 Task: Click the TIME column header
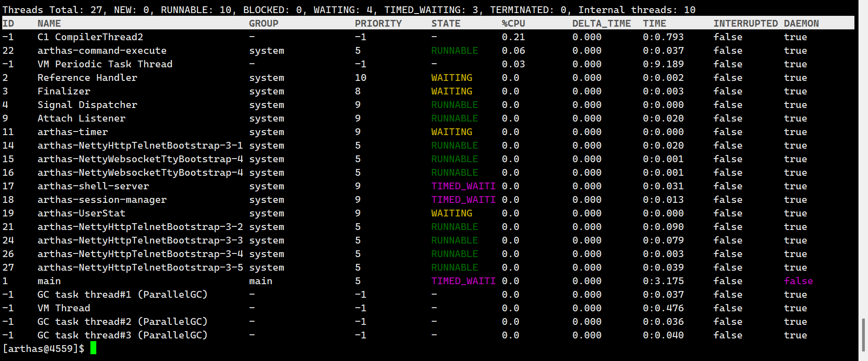[x=655, y=23]
